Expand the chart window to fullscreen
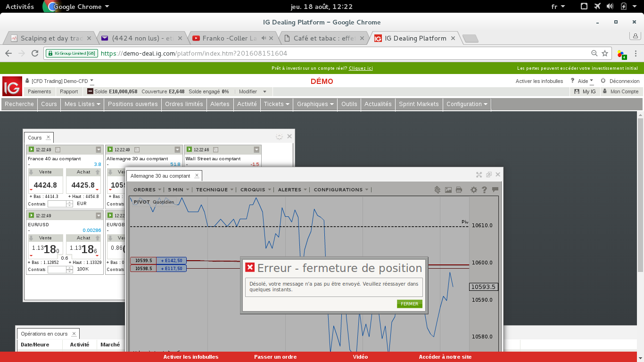Viewport: 644px width, 362px height. [479, 174]
